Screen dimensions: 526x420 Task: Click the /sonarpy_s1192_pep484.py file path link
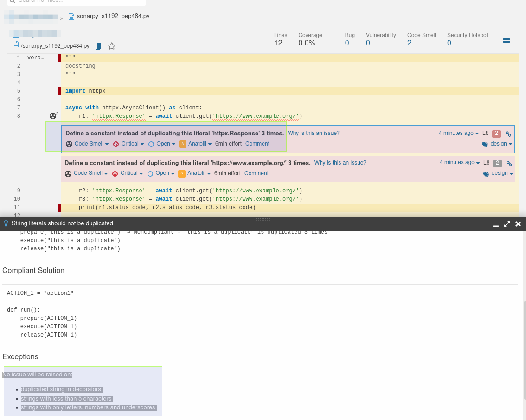(x=55, y=46)
